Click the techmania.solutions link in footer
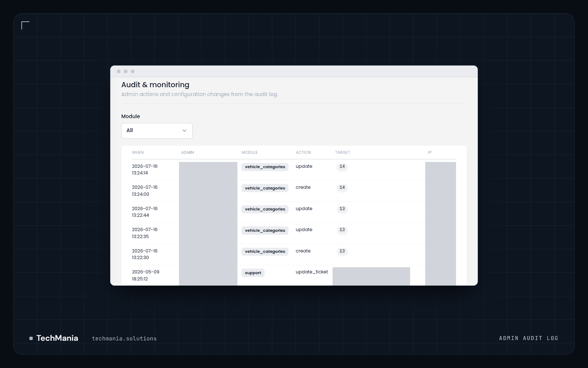The image size is (588, 368). 124,339
